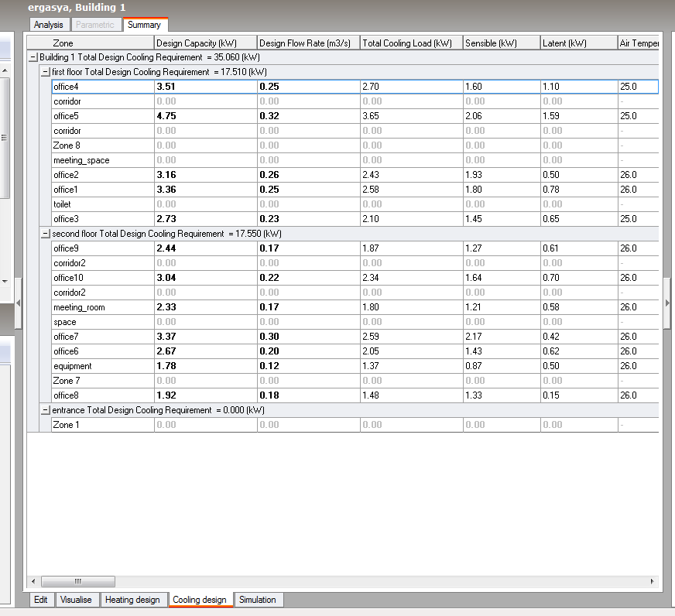
Task: Select the office1 zone name
Action: click(x=66, y=190)
